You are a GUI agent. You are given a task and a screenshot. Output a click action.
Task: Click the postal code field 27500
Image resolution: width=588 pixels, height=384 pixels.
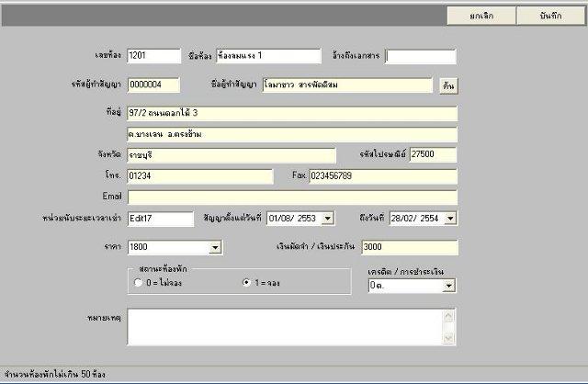pyautogui.click(x=433, y=154)
